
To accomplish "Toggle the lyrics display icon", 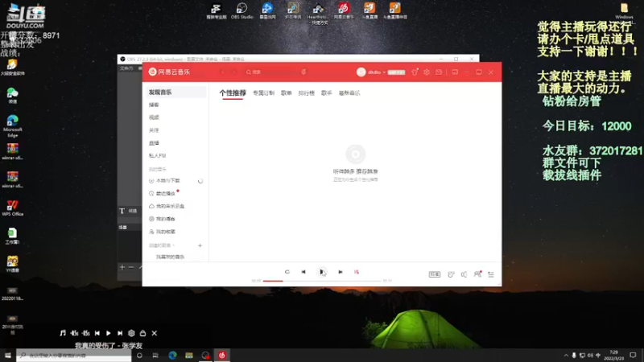I will pos(357,272).
